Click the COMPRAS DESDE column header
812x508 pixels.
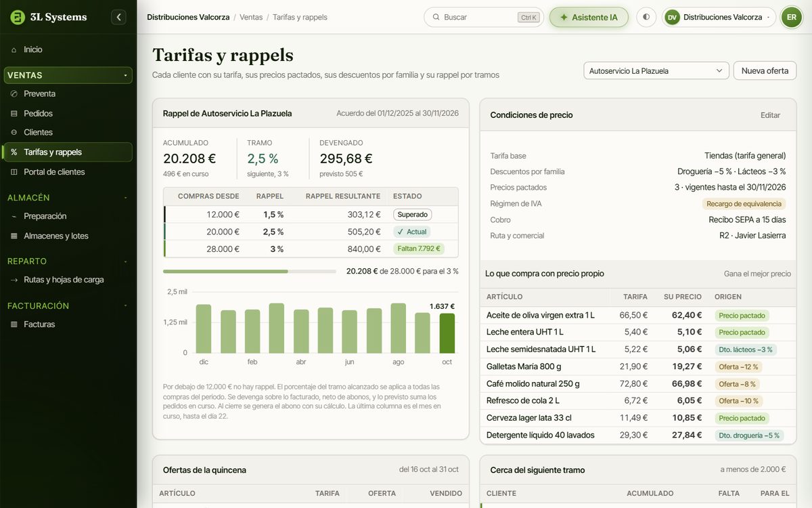coord(208,196)
